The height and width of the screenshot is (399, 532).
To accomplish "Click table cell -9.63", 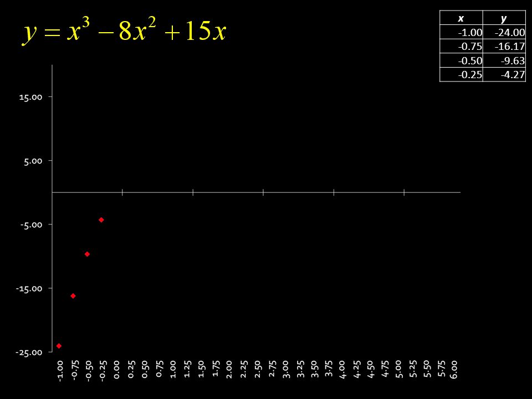I will point(504,60).
